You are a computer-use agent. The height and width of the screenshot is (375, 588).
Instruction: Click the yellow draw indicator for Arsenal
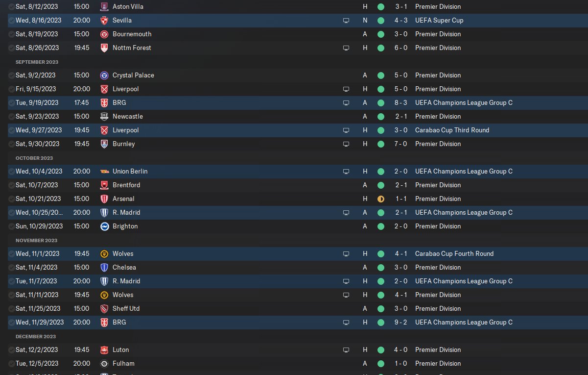pos(381,199)
